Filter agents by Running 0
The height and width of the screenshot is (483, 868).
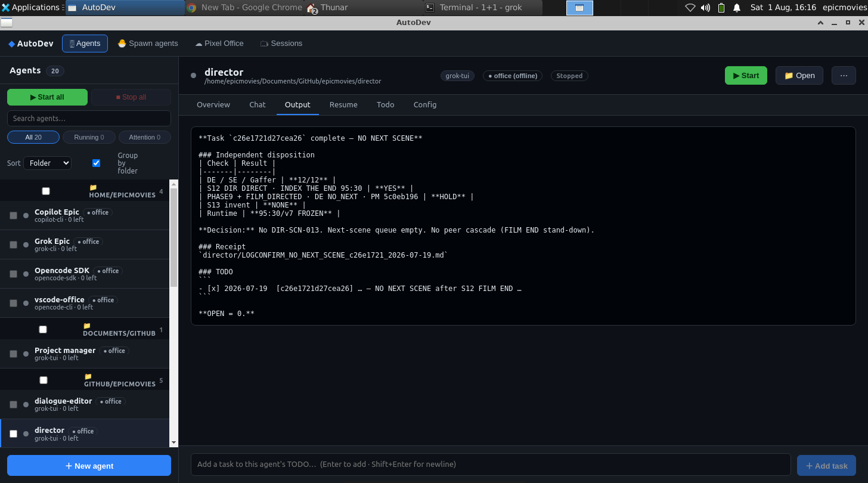coord(89,137)
